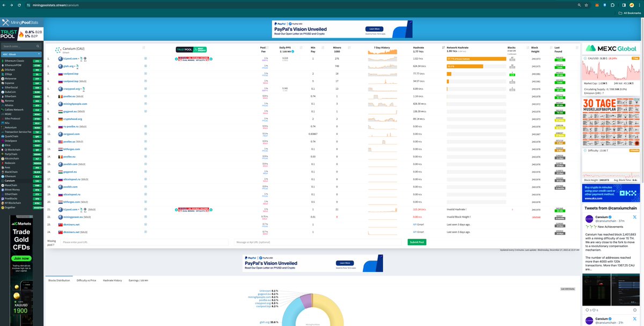This screenshot has height=326, width=644.
Task: Open mining4people.com pool link
Action: [75, 103]
